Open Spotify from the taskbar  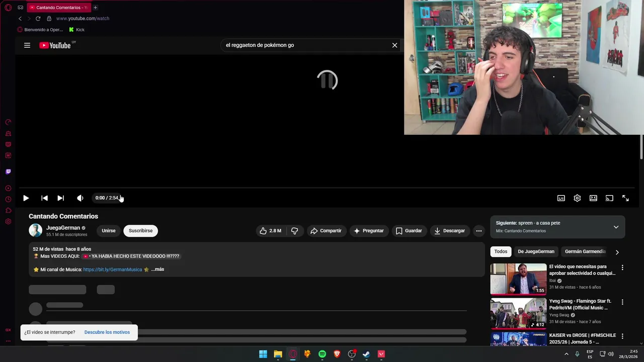pos(322,354)
